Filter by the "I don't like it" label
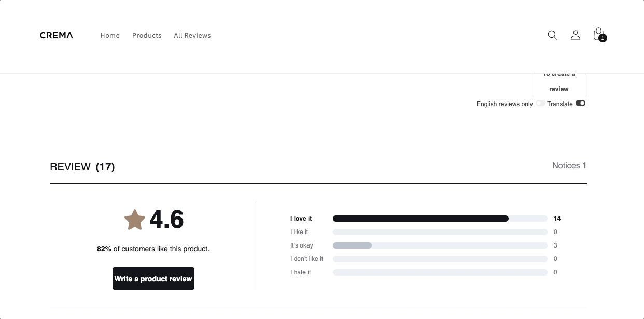644x319 pixels. pyautogui.click(x=306, y=259)
